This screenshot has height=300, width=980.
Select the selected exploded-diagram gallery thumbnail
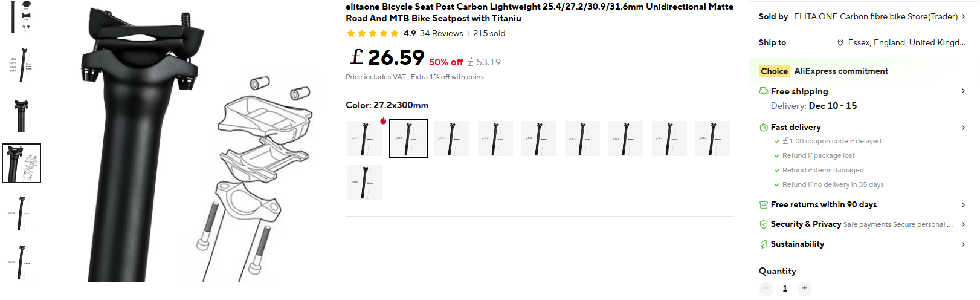pyautogui.click(x=21, y=163)
